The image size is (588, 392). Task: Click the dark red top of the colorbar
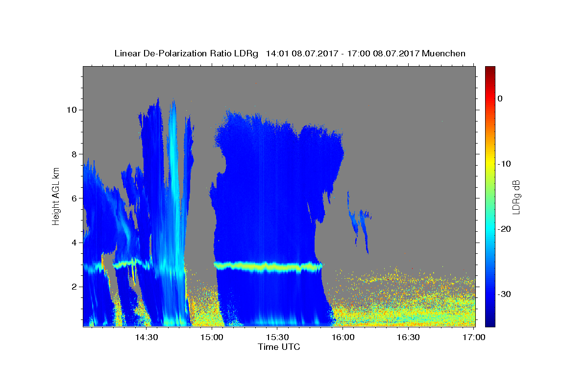click(x=490, y=71)
